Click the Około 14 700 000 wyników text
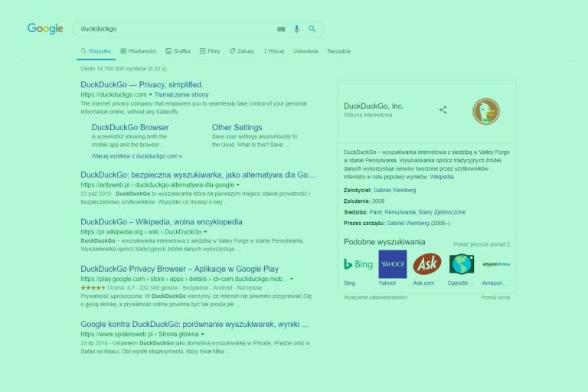 pos(123,69)
